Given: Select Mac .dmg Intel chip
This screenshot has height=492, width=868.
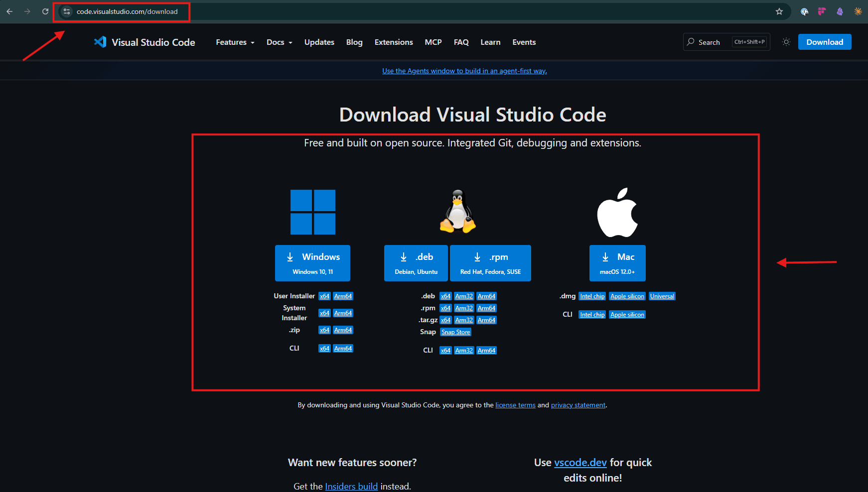Looking at the screenshot, I should click(592, 296).
